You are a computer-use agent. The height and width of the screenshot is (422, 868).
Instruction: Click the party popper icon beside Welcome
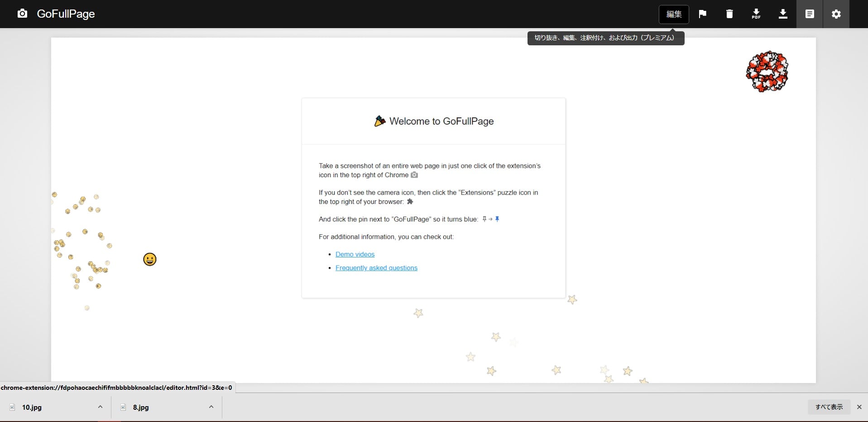(380, 121)
